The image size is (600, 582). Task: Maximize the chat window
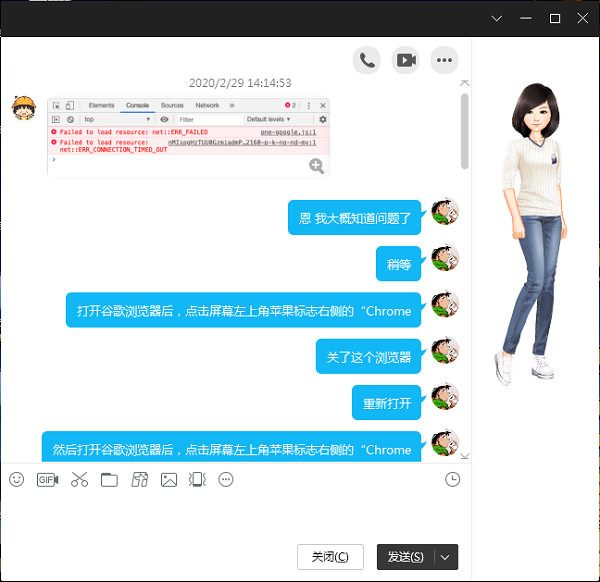click(x=555, y=18)
